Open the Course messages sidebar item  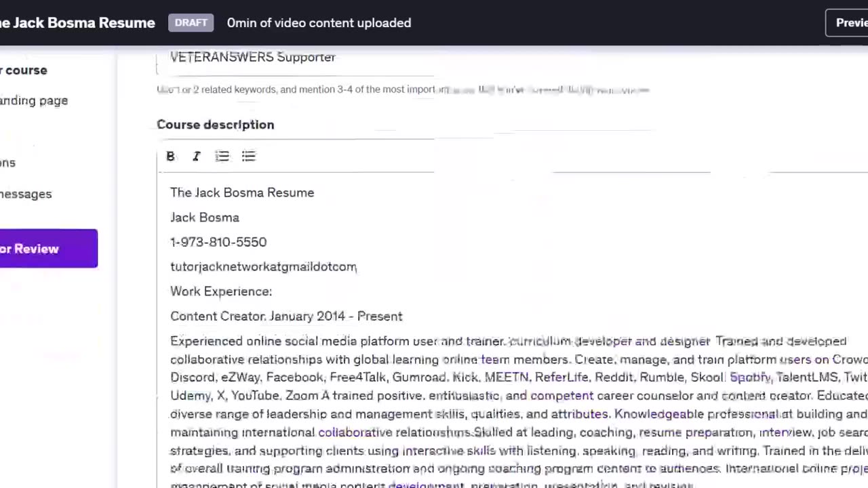click(x=26, y=194)
